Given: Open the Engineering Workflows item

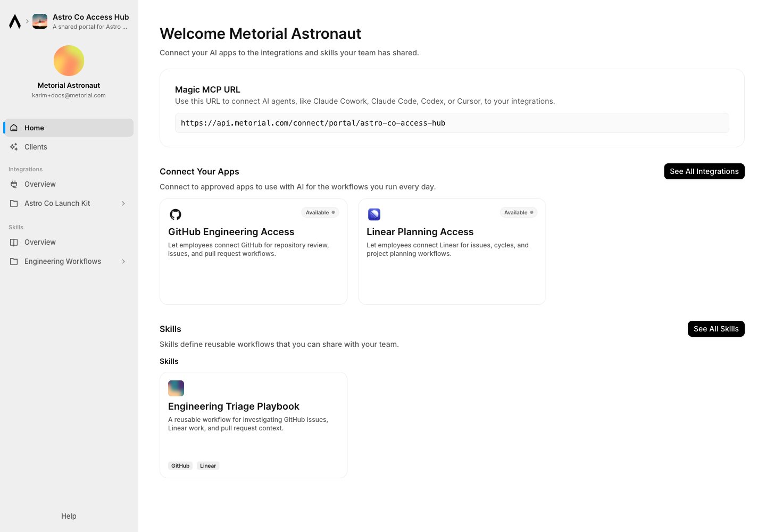Looking at the screenshot, I should (x=69, y=261).
